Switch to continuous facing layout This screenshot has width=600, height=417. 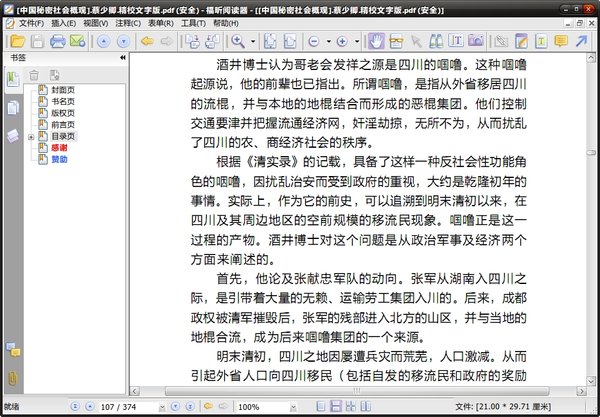coord(351,406)
